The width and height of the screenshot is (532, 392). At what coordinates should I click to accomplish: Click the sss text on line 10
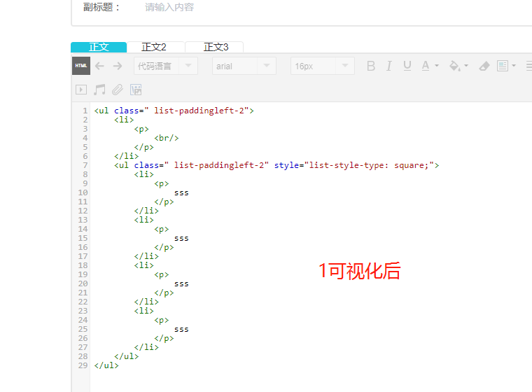pos(181,192)
